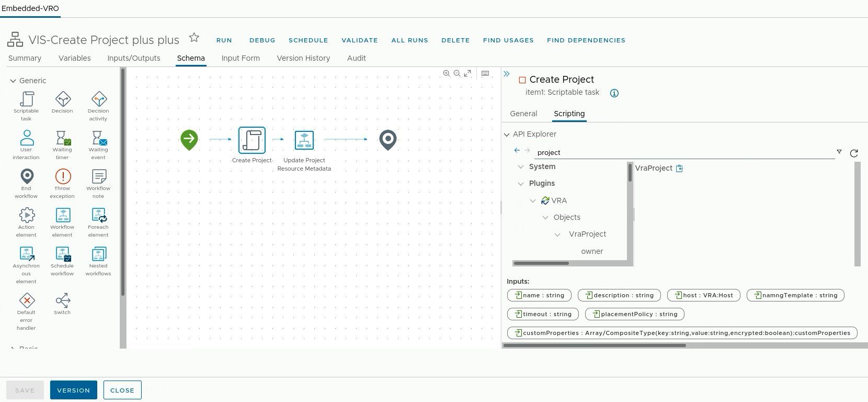The width and height of the screenshot is (868, 402).
Task: Select the Waiting event palette element
Action: tap(98, 145)
